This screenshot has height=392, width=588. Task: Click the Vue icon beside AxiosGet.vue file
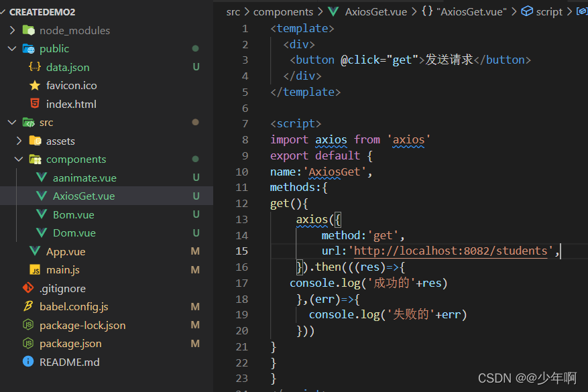tap(42, 196)
